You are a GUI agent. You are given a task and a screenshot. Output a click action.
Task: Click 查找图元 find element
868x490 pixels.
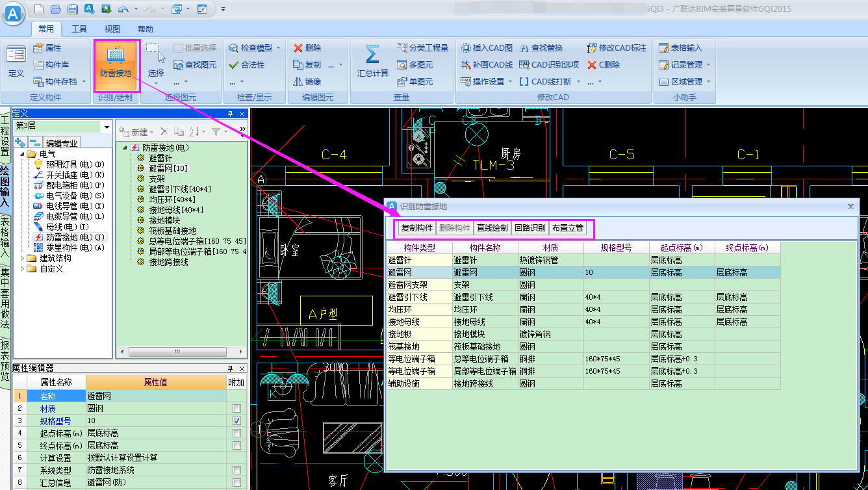coord(195,65)
